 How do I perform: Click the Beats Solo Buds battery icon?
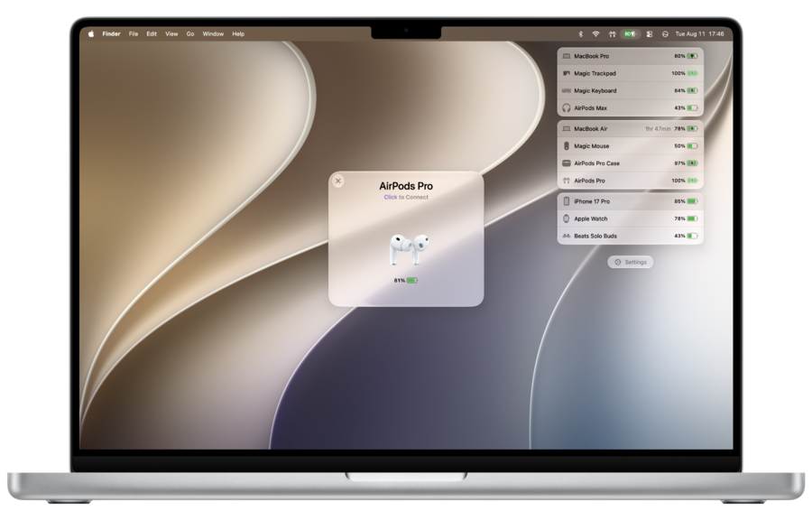(x=692, y=236)
